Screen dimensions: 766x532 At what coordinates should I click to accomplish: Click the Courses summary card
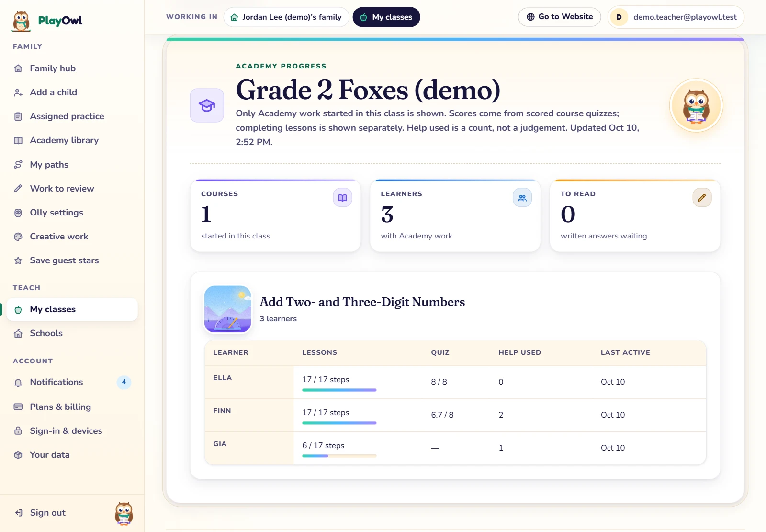275,216
